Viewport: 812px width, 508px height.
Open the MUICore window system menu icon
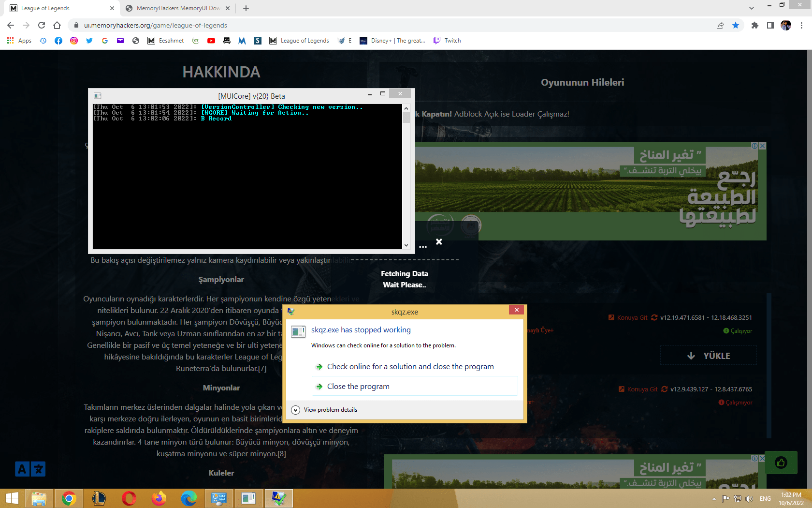click(97, 96)
